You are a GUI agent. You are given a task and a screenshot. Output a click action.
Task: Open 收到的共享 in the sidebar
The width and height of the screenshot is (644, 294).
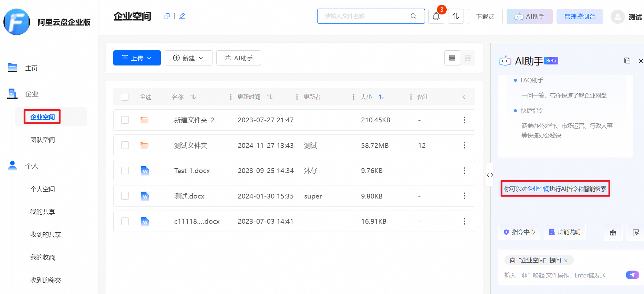45,234
